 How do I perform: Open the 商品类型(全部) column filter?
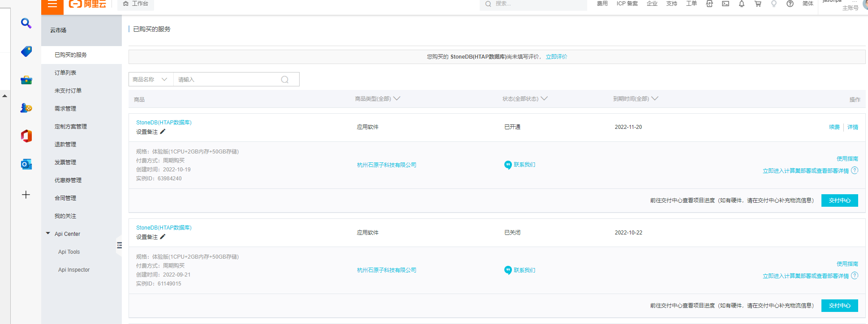coord(377,99)
